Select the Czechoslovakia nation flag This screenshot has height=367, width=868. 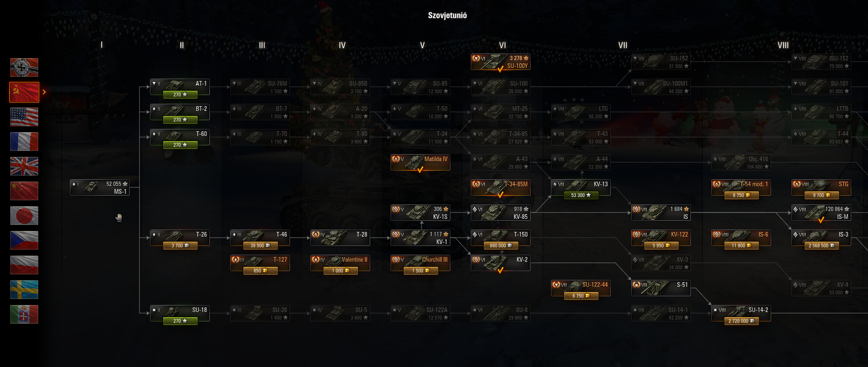coord(24,240)
